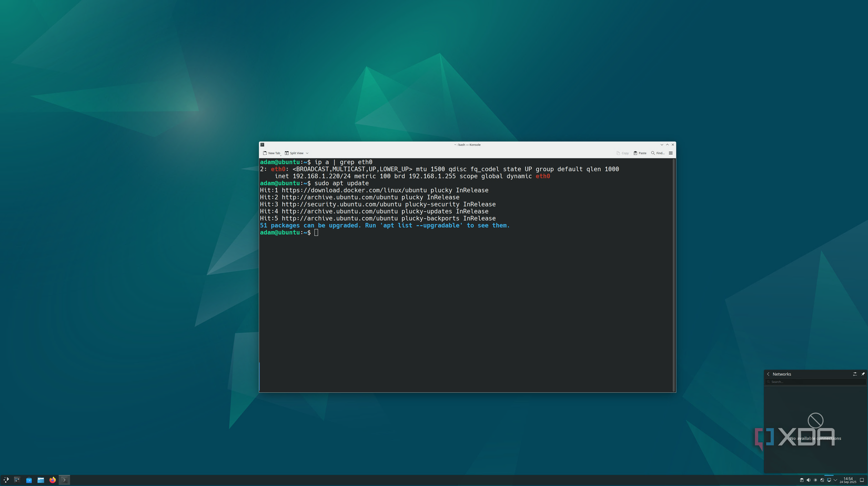Open the volume control in the system tray
The image size is (868, 486).
pyautogui.click(x=809, y=480)
